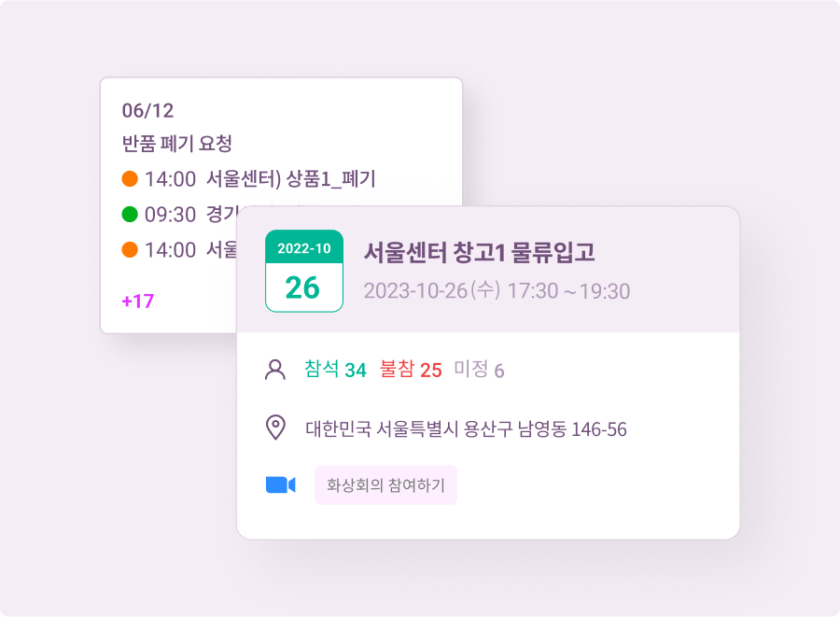Select the 참석 34 attendee count
Viewport: 840px width, 617px height.
(335, 370)
